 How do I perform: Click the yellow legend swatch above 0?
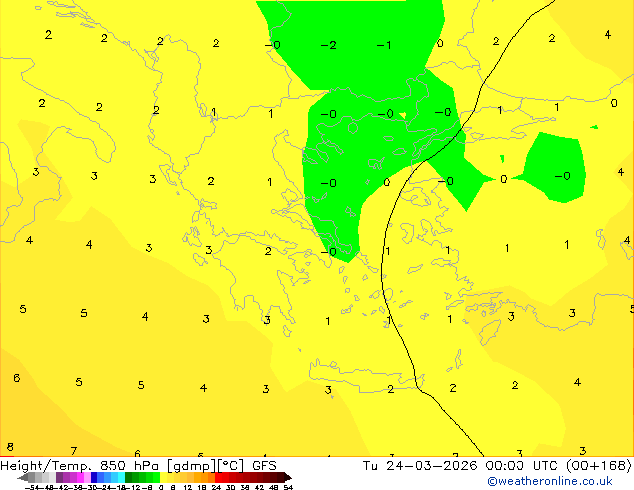pyautogui.click(x=163, y=477)
